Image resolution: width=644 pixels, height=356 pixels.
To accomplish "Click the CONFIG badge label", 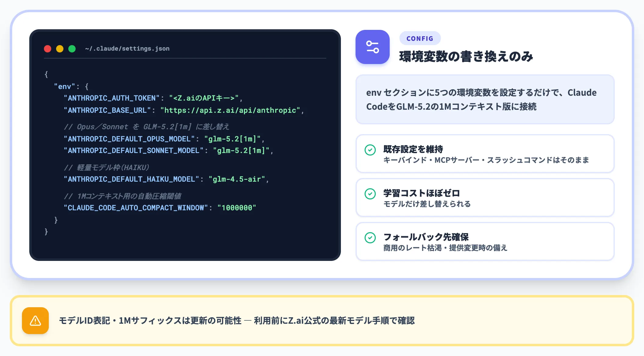I will [420, 38].
